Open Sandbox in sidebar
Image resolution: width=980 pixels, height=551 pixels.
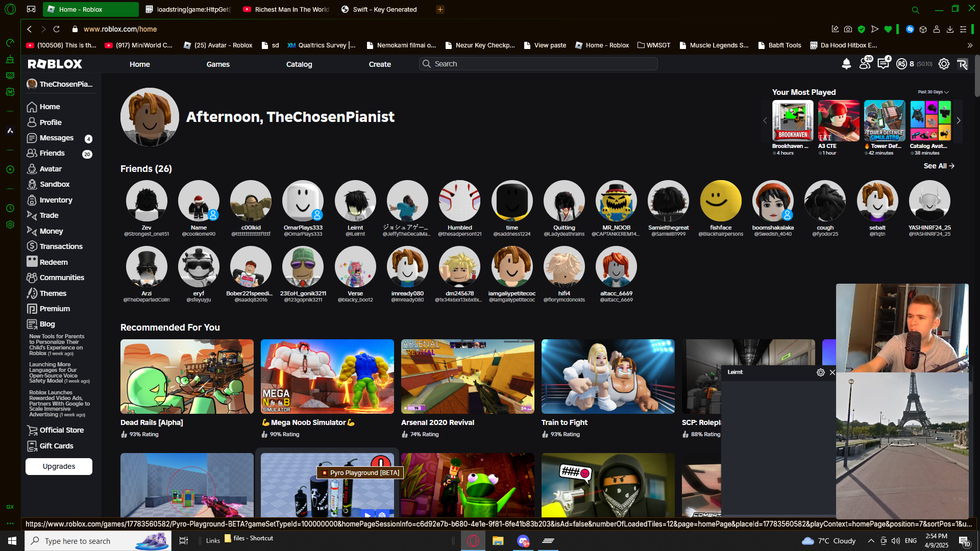(x=55, y=184)
